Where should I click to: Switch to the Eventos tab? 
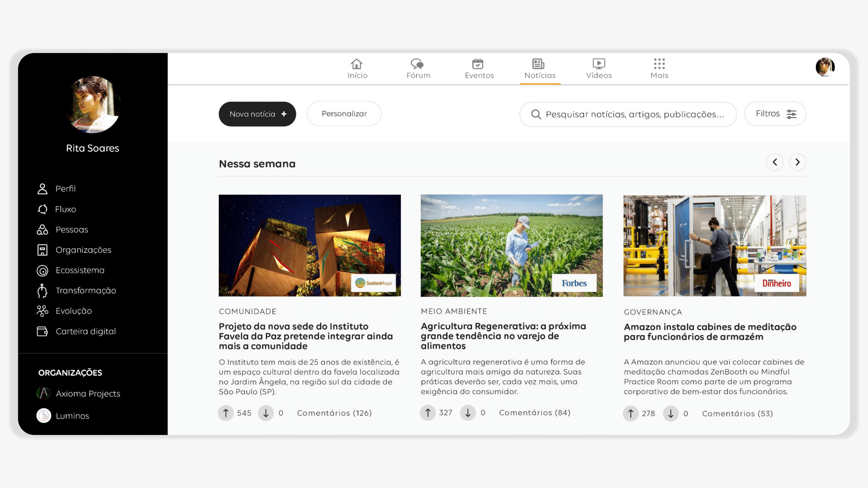pos(479,69)
